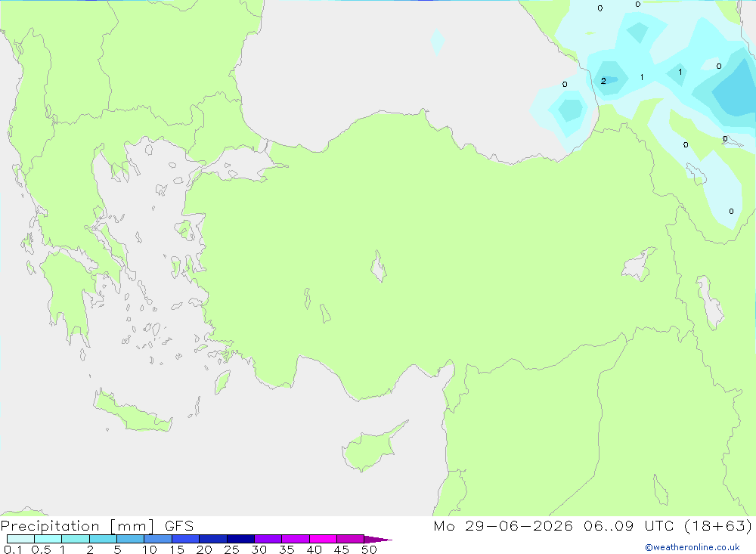Click the '15' legend scale label

click(177, 549)
